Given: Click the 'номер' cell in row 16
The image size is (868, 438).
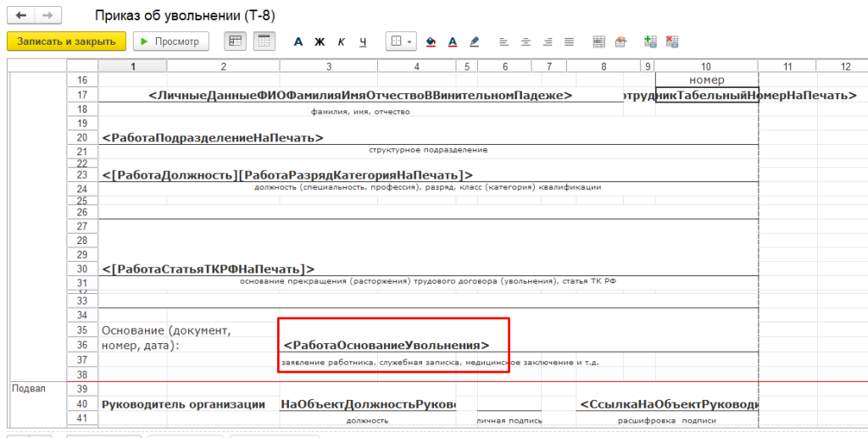Looking at the screenshot, I should (707, 80).
